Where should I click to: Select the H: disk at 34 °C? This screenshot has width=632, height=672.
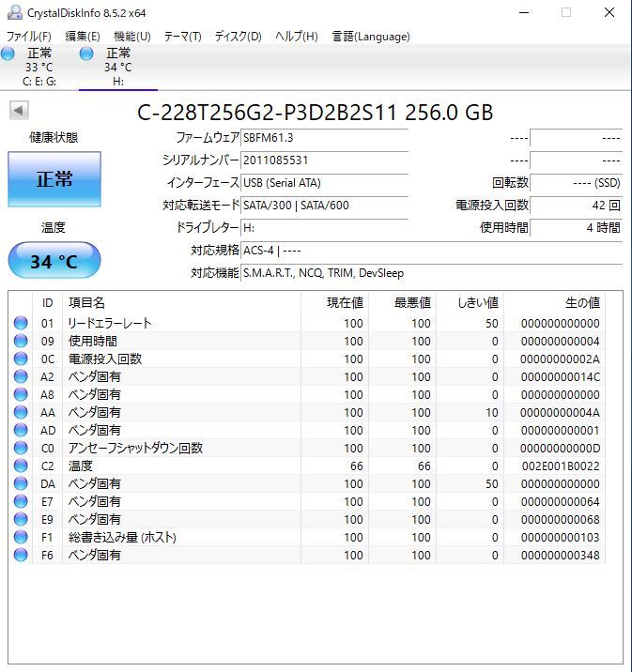(118, 67)
